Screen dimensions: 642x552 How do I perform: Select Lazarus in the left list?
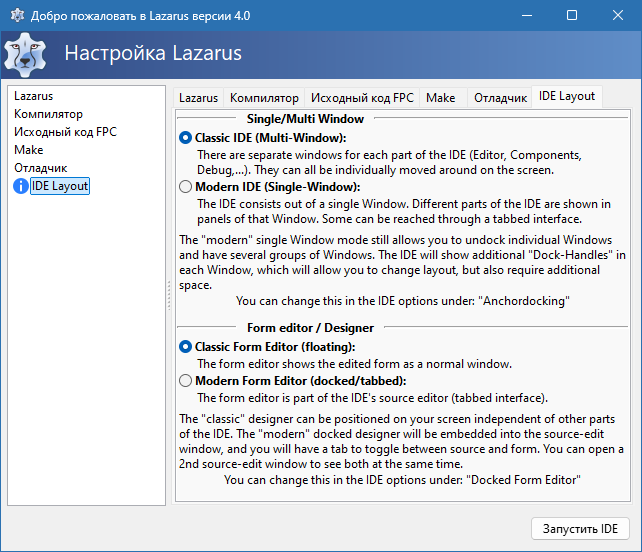coord(34,96)
